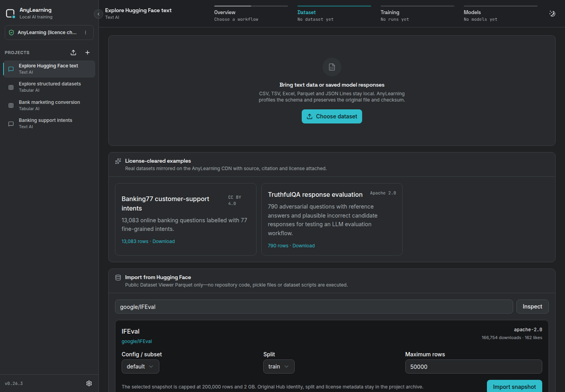Click the PROJECTS section label
Screen dimensions: 565x392
[x=17, y=53]
